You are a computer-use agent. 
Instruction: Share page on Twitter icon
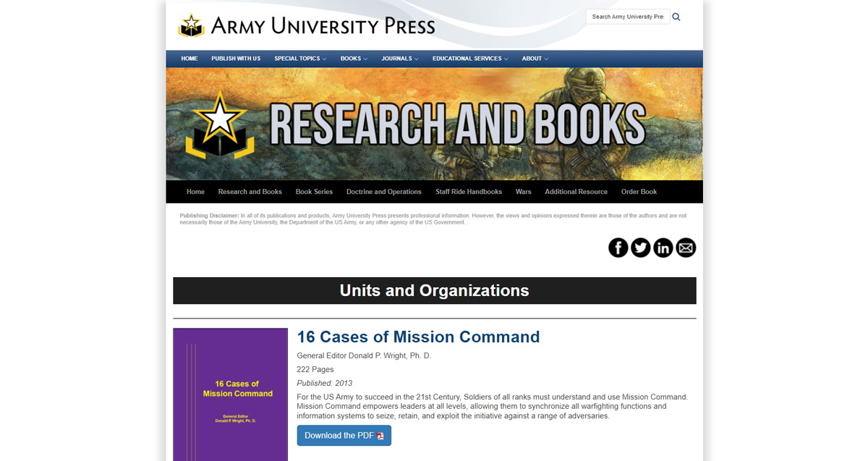pos(641,248)
